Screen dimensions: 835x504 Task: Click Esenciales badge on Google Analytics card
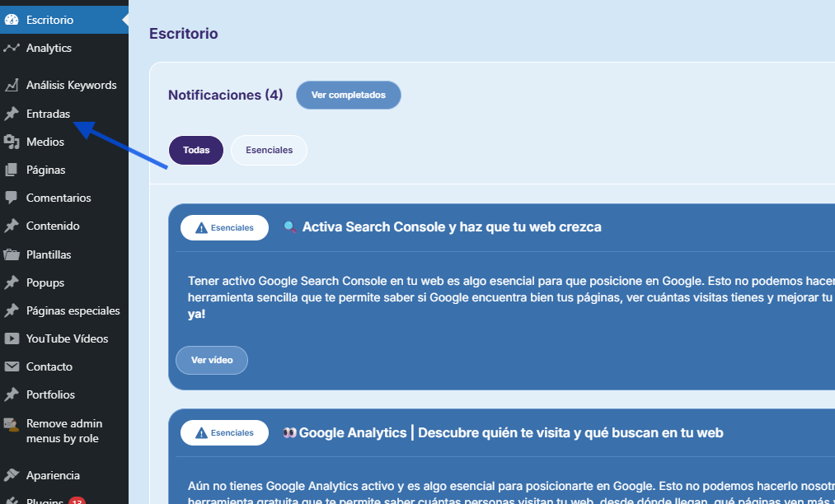[224, 432]
